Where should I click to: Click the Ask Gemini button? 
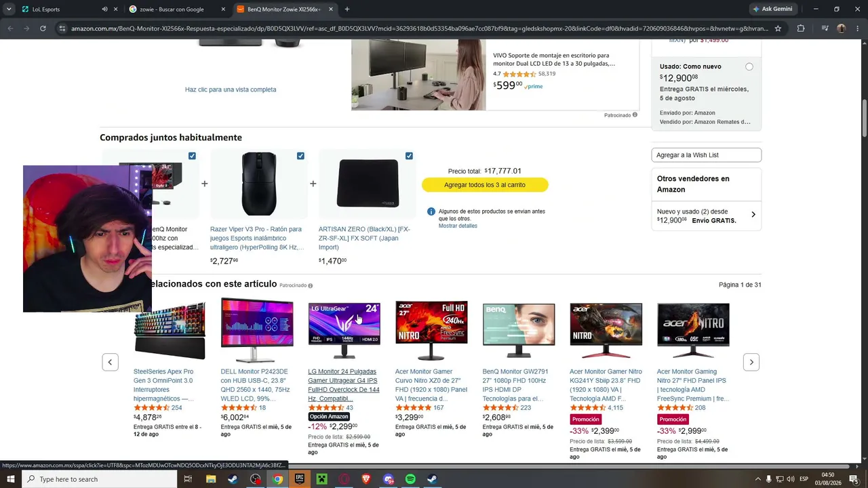tap(772, 9)
